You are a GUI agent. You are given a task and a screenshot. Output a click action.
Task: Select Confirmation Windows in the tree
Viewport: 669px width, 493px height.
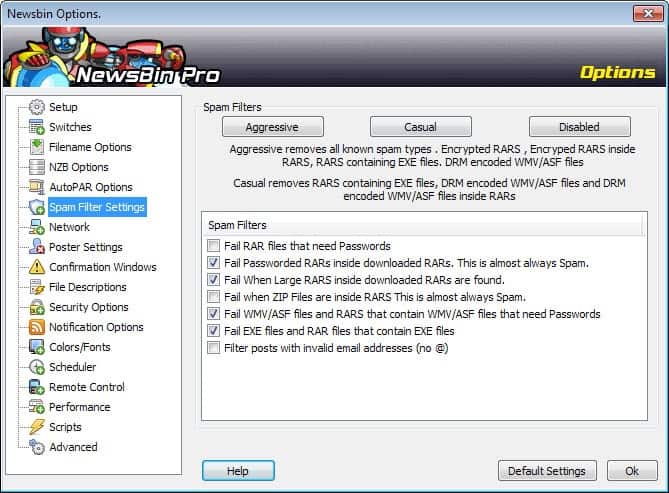tap(103, 267)
